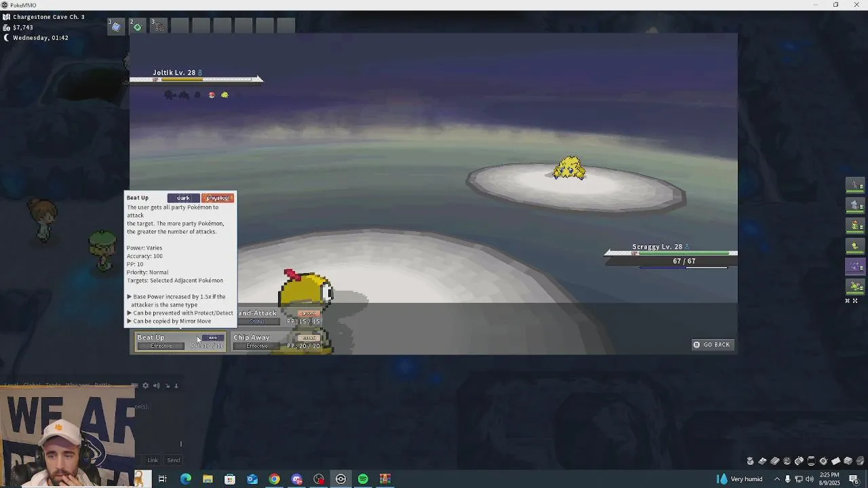Viewport: 868px width, 488px height.
Task: Choose the Beat Up move
Action: (x=180, y=342)
